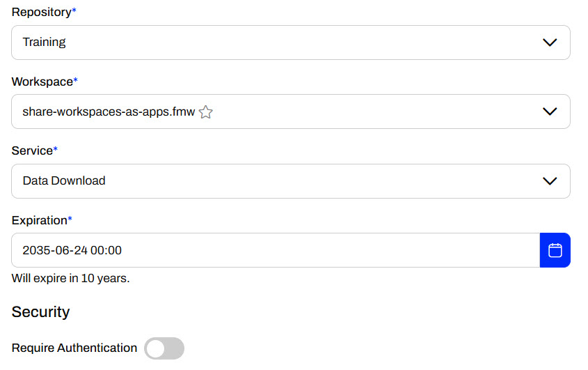Click the selected repository value Training
This screenshot has height=370, width=588.
(x=44, y=43)
